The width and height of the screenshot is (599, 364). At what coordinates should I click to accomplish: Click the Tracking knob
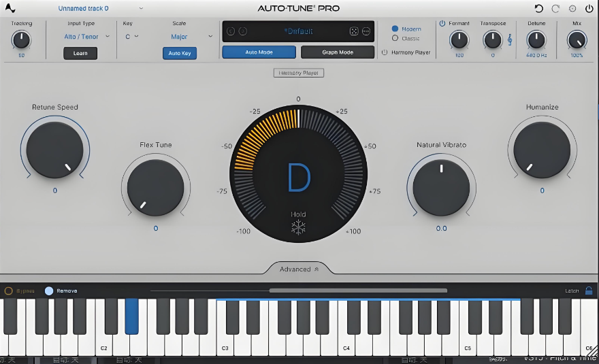[x=21, y=40]
